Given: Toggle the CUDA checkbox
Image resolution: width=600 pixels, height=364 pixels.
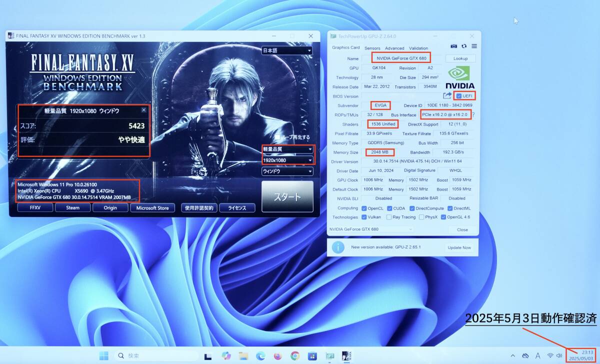Looking at the screenshot, I should 388,208.
